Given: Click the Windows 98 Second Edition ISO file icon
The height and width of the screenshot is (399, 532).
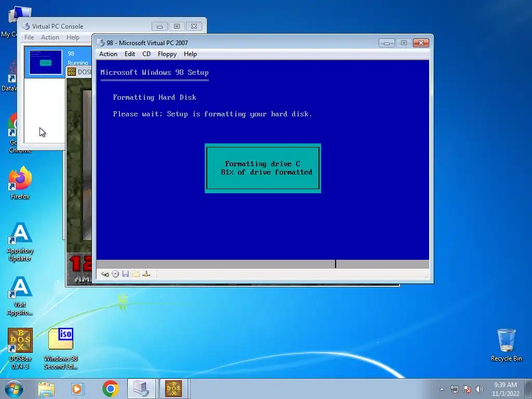Looking at the screenshot, I should click(61, 349).
